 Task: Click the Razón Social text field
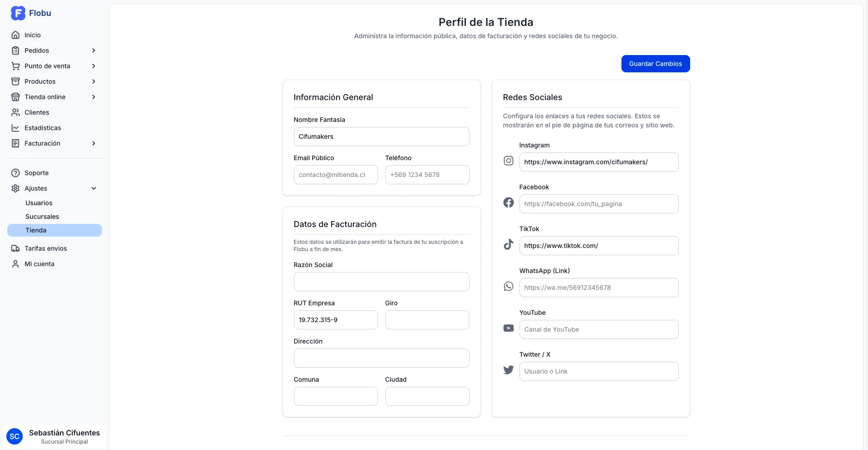381,282
